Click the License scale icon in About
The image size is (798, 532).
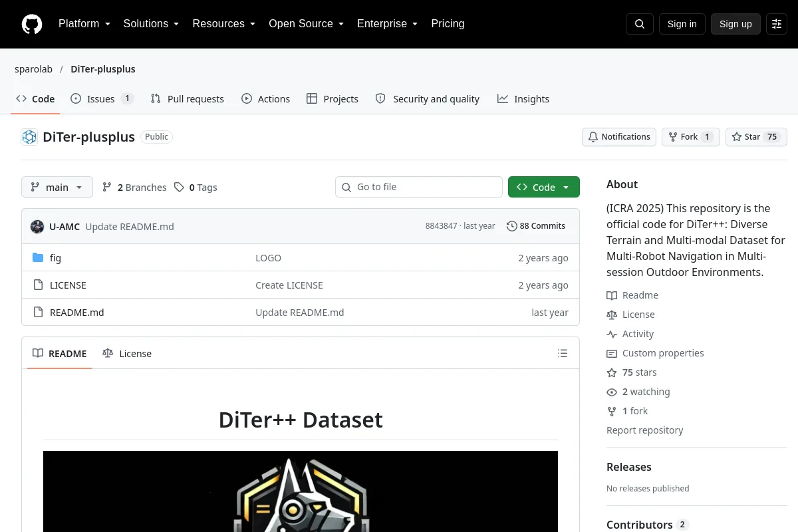tap(612, 315)
